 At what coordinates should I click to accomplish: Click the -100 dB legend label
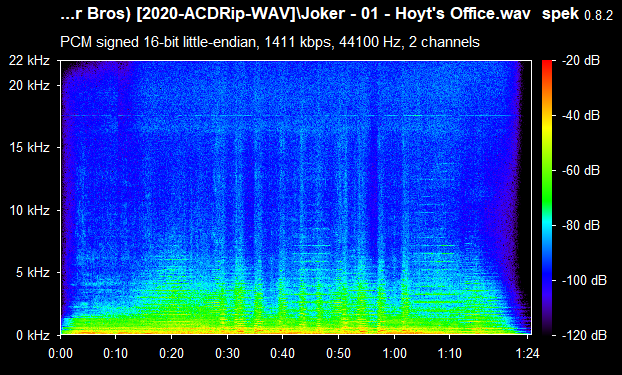(584, 281)
